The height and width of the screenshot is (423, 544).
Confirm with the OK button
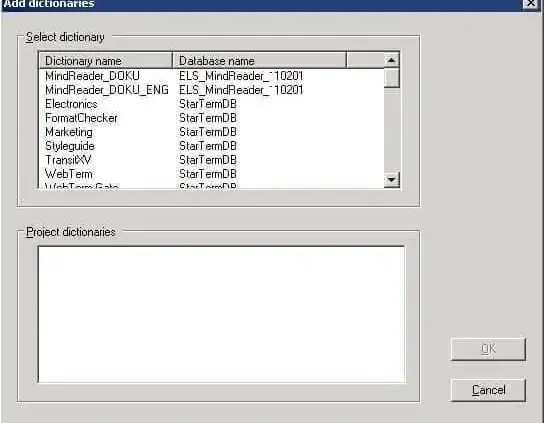click(488, 349)
